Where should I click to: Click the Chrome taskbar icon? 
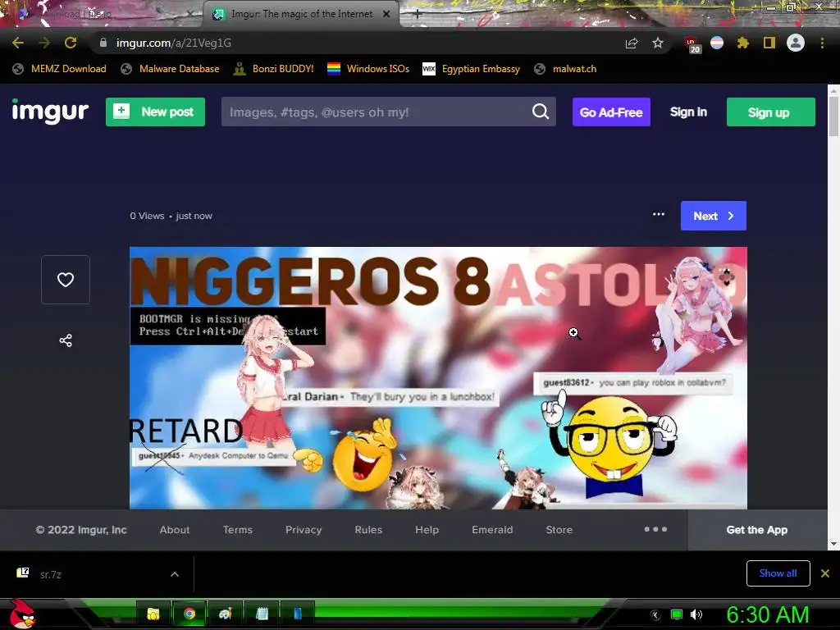(189, 614)
